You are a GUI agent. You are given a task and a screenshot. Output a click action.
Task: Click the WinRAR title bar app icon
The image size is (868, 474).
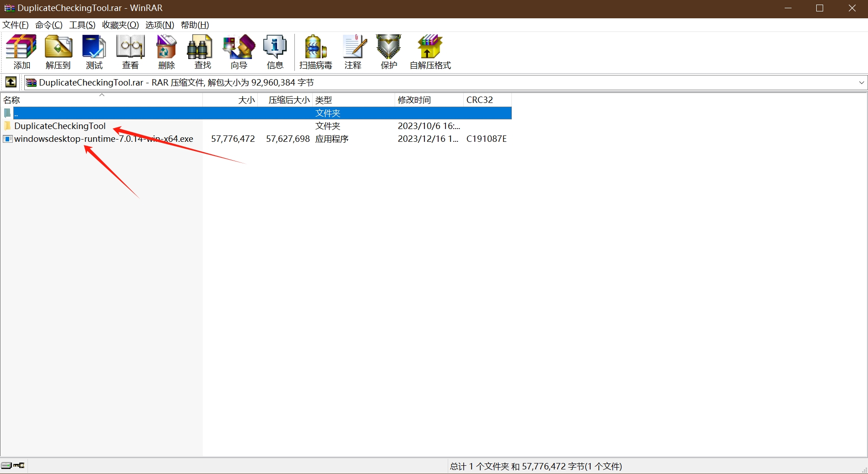click(x=9, y=8)
